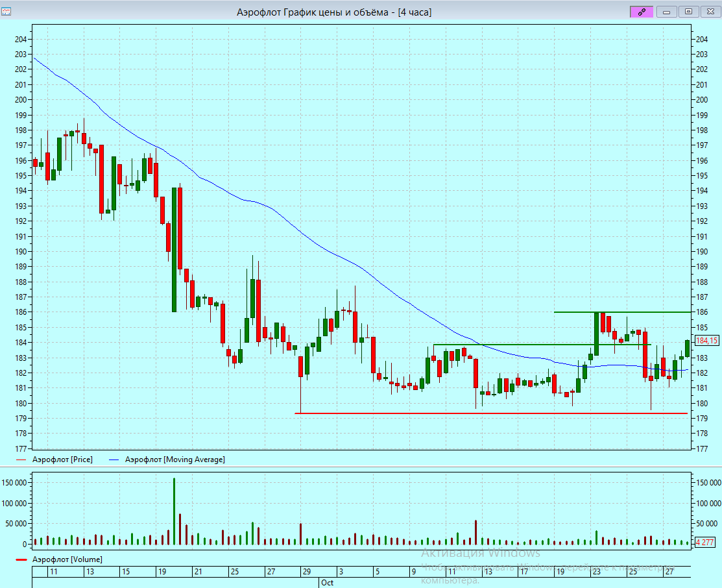This screenshot has height=588, width=722.
Task: Minimize the Аэрофлот chart window
Action: [x=666, y=12]
